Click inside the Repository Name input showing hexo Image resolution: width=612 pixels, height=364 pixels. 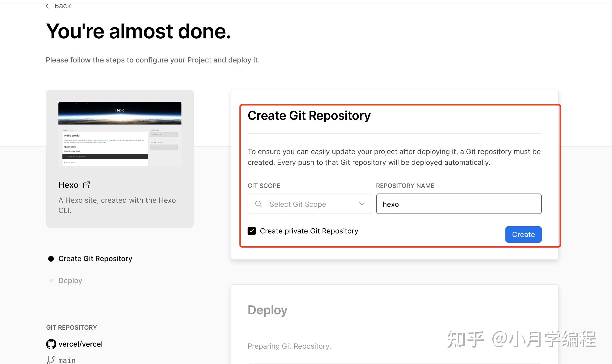tap(458, 204)
